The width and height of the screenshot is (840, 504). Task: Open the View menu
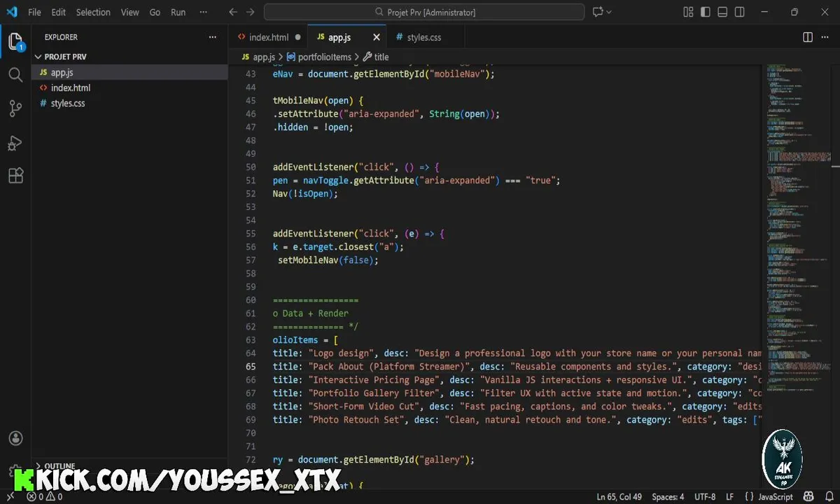point(130,12)
